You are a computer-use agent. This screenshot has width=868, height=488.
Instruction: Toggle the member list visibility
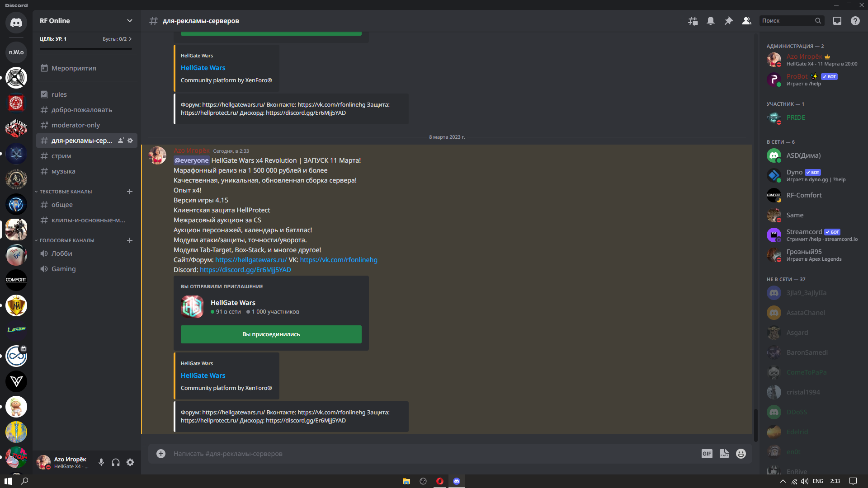[x=747, y=21]
